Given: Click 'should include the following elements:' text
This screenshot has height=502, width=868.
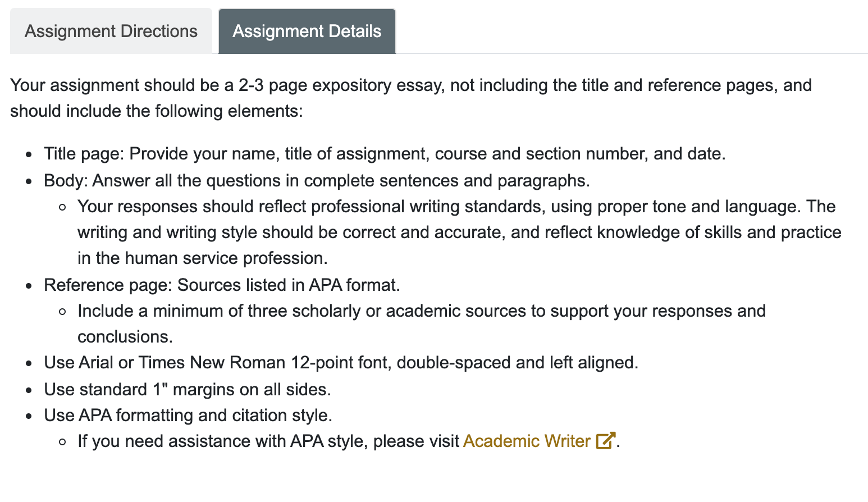Looking at the screenshot, I should point(157,111).
